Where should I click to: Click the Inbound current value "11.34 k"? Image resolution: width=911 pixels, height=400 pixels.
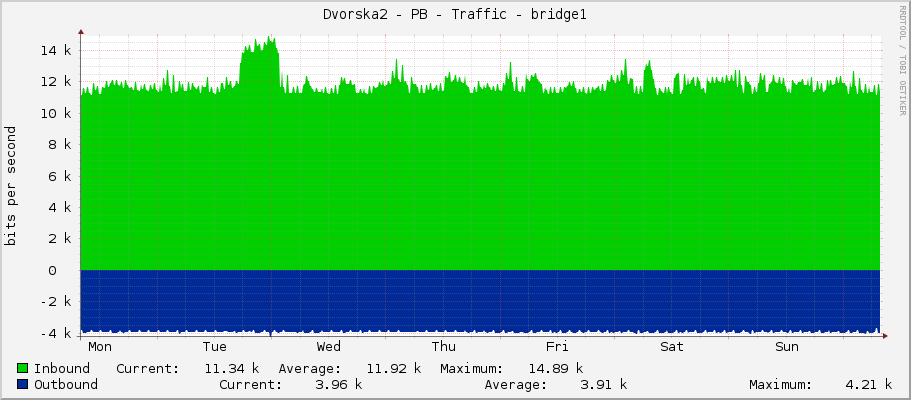(x=231, y=368)
